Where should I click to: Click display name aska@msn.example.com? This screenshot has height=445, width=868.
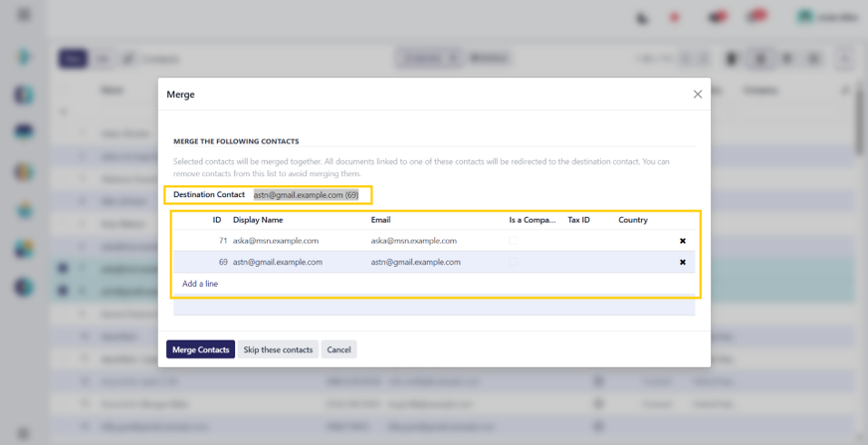click(276, 241)
